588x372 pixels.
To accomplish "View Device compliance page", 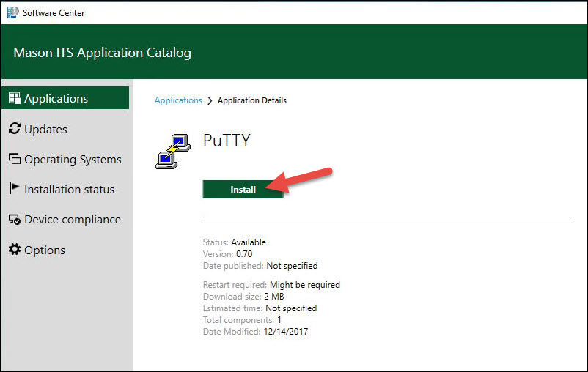I will (72, 220).
